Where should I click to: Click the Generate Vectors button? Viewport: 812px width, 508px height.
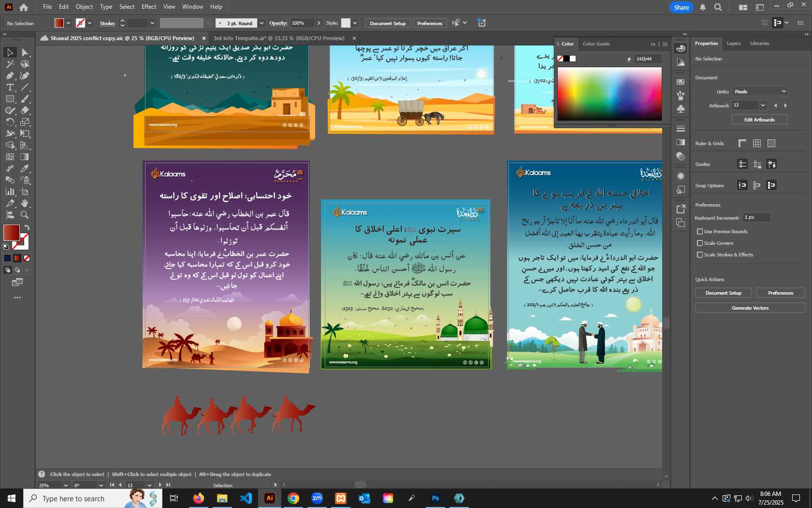750,308
